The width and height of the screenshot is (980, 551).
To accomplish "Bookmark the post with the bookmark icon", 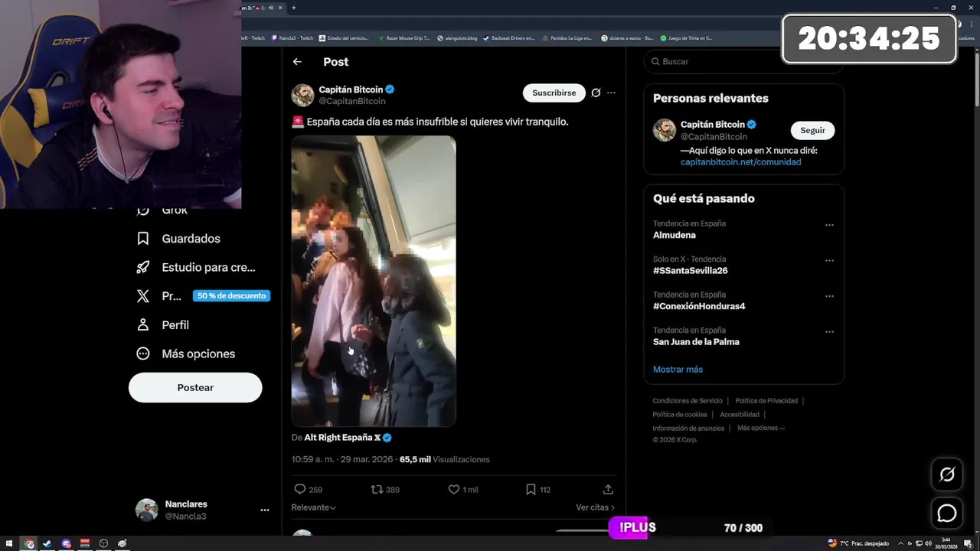I will tap(531, 489).
